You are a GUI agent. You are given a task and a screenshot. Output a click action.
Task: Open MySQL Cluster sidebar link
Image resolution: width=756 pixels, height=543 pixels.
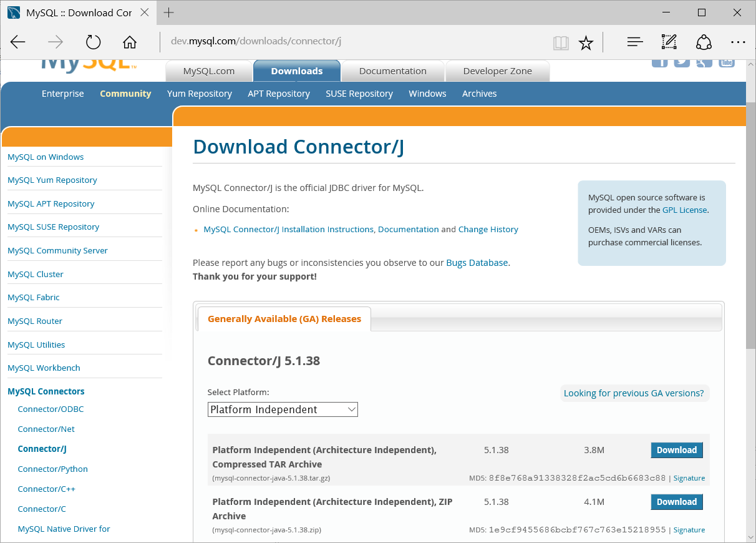click(36, 274)
